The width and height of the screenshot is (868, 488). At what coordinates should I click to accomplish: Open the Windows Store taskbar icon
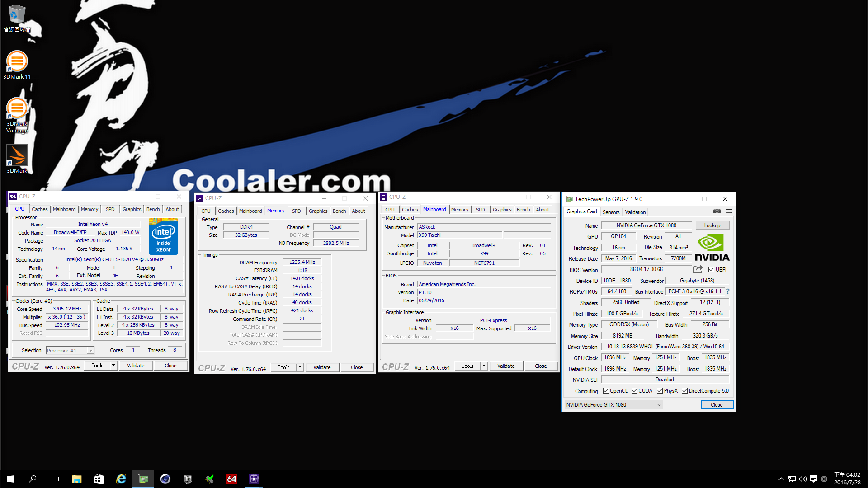[x=99, y=479]
